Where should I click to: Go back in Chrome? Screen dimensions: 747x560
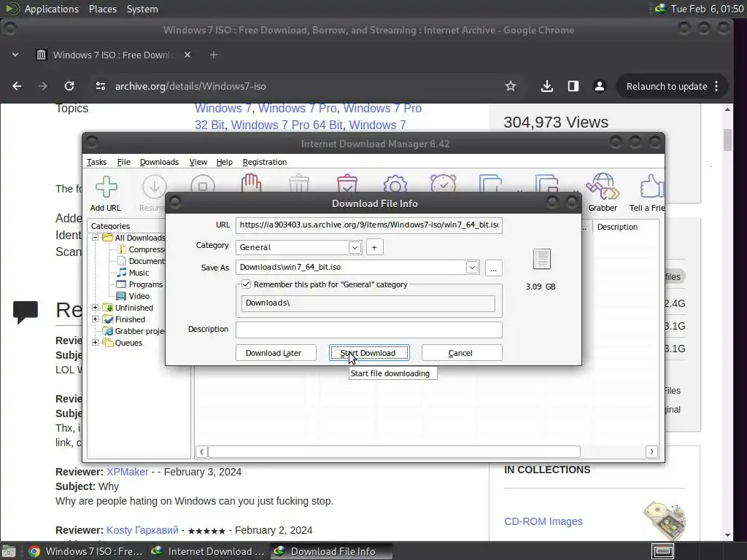point(18,86)
